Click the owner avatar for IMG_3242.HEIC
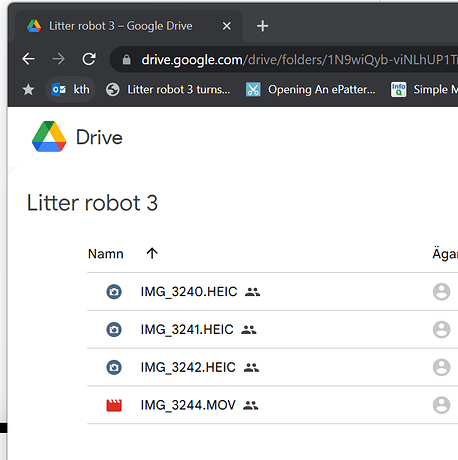This screenshot has height=460, width=458. (442, 367)
